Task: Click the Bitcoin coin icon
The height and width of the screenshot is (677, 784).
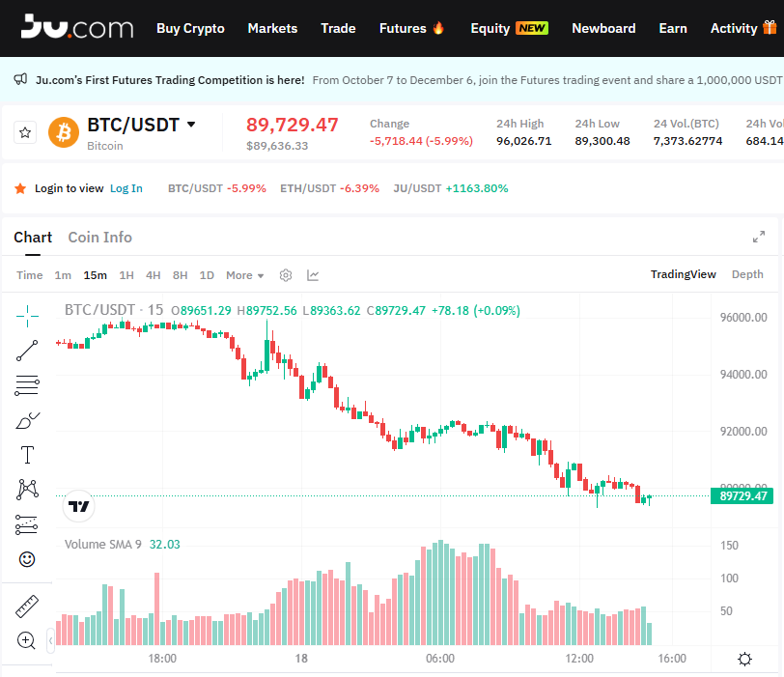Action: (x=64, y=132)
